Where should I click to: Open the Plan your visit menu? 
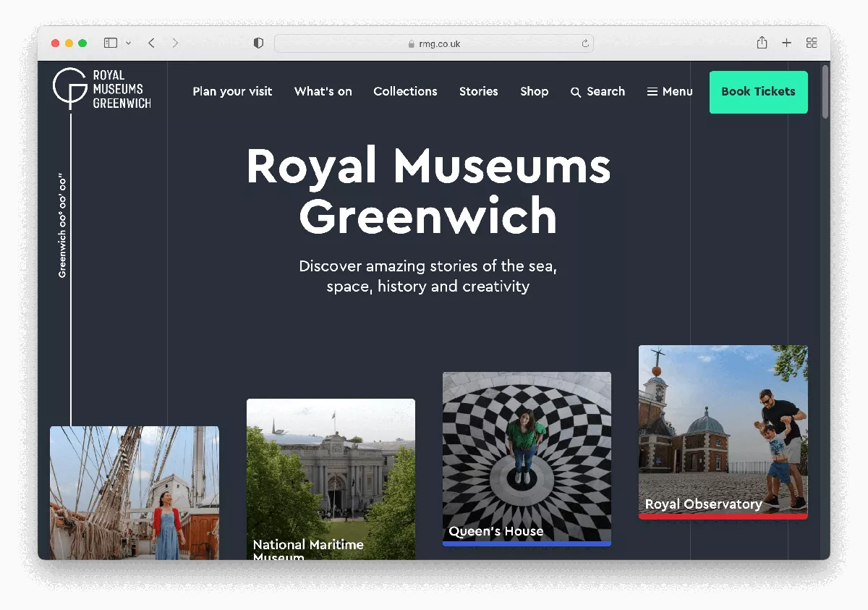232,91
